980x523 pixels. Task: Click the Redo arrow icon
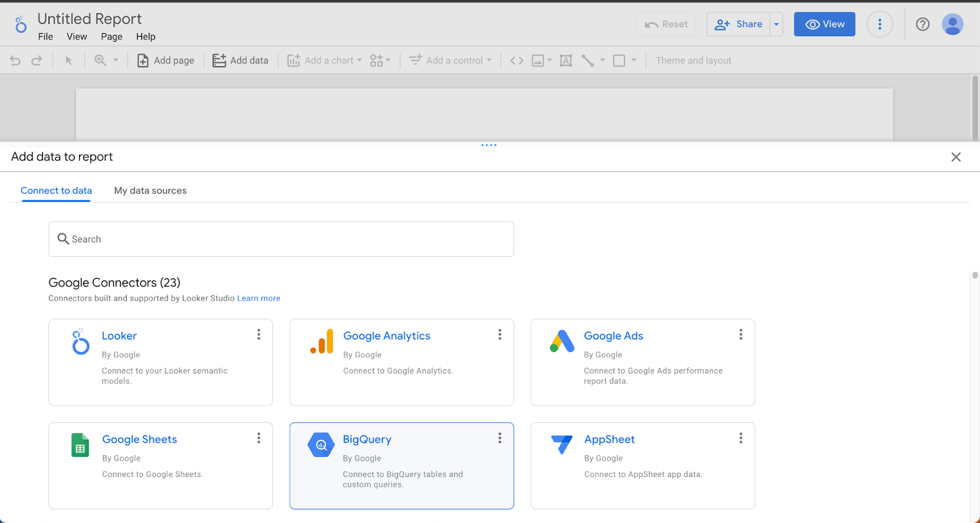(x=37, y=61)
